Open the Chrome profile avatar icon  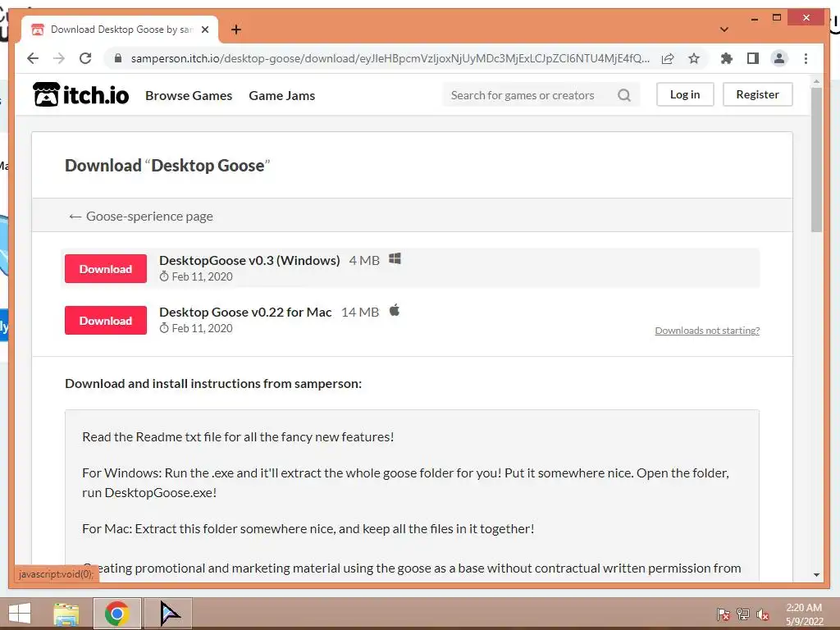point(779,58)
